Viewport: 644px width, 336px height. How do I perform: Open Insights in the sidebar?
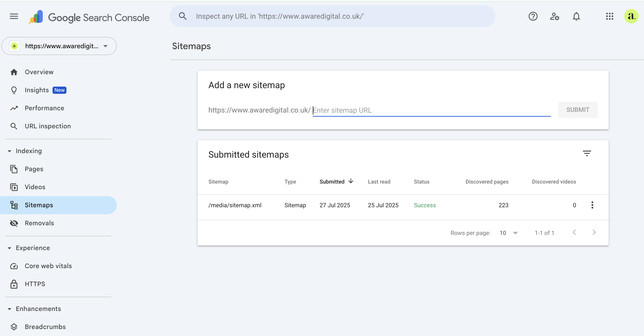point(59,90)
